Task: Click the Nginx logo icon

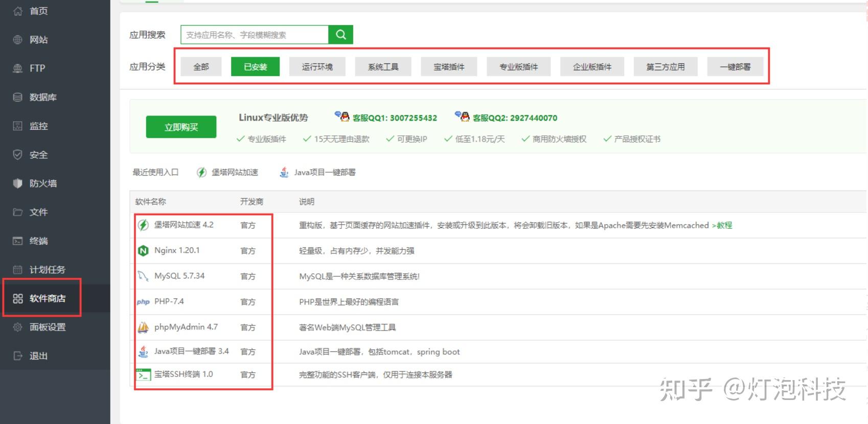Action: (144, 250)
